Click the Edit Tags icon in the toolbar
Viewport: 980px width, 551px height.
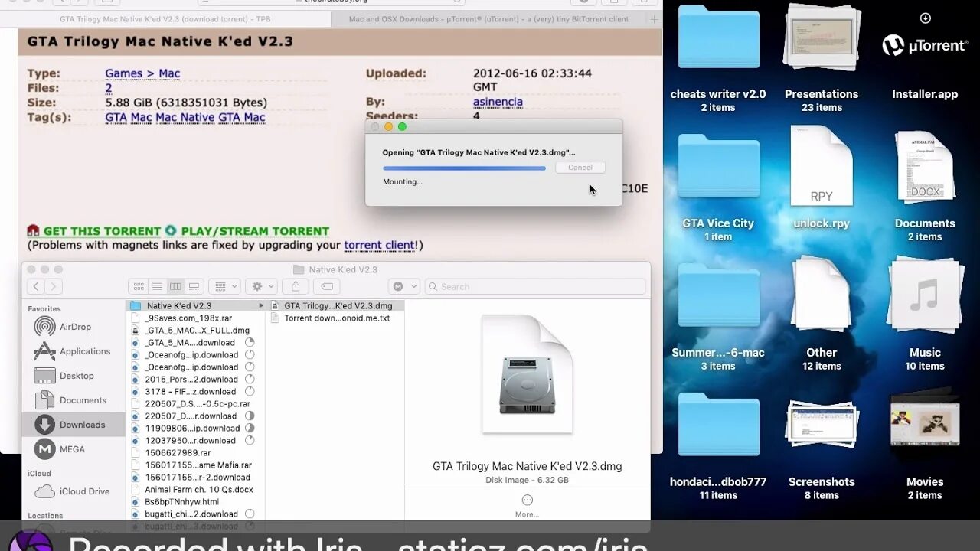tap(326, 285)
